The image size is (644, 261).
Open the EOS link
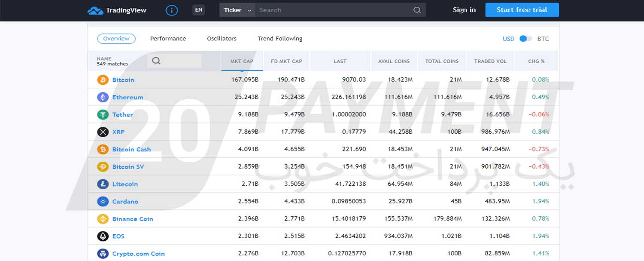pyautogui.click(x=118, y=236)
